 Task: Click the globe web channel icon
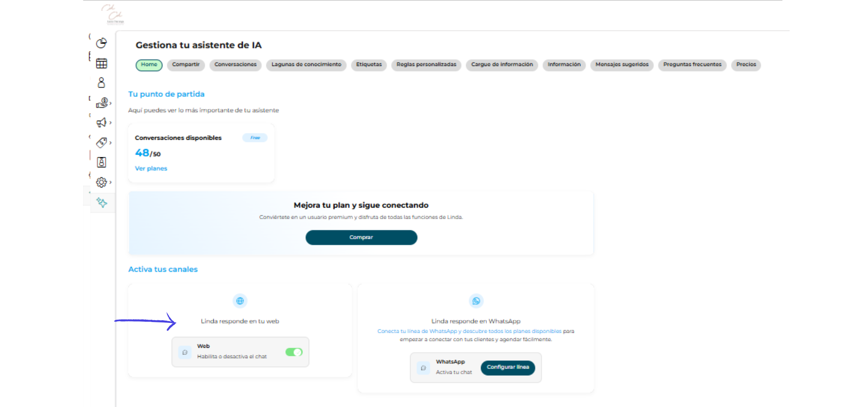tap(240, 301)
